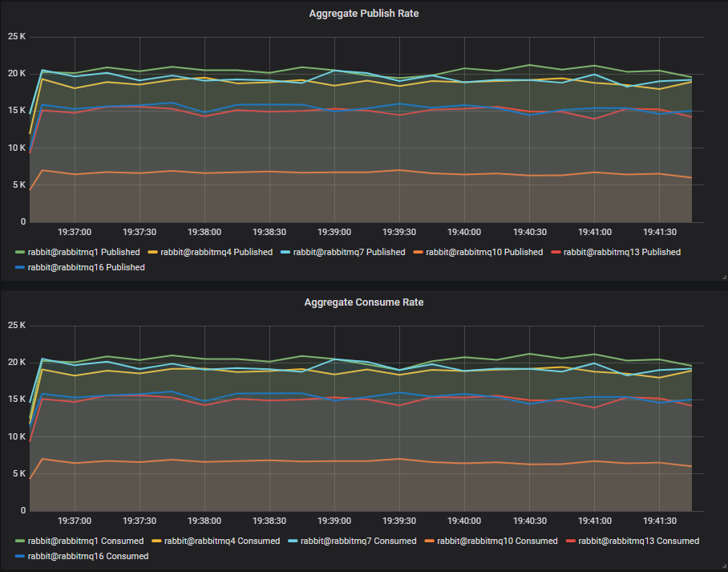Click the rabbit@rabbitmq4 Consumed legend color line
This screenshot has width=728, height=572.
[x=155, y=541]
